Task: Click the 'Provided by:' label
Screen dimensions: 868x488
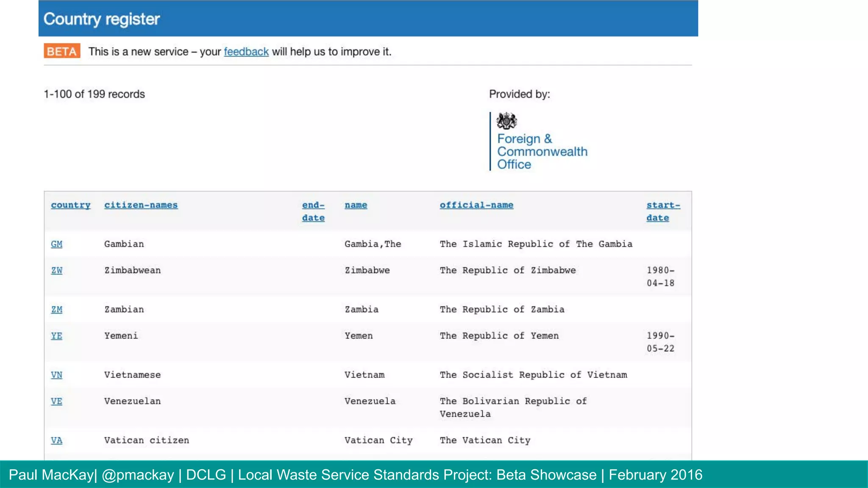Action: point(520,94)
